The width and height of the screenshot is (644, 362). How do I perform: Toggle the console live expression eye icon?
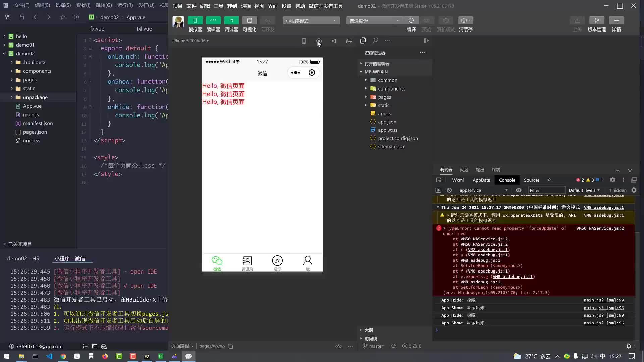pos(519,190)
